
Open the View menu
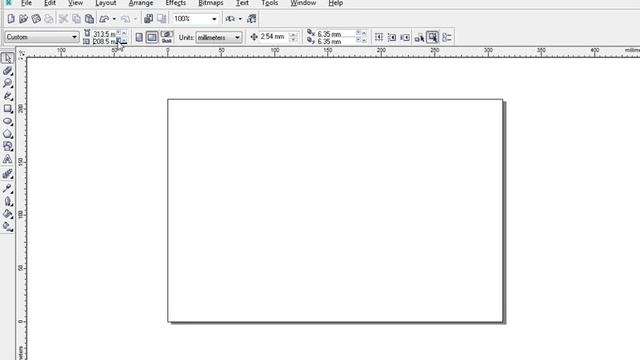tap(76, 3)
